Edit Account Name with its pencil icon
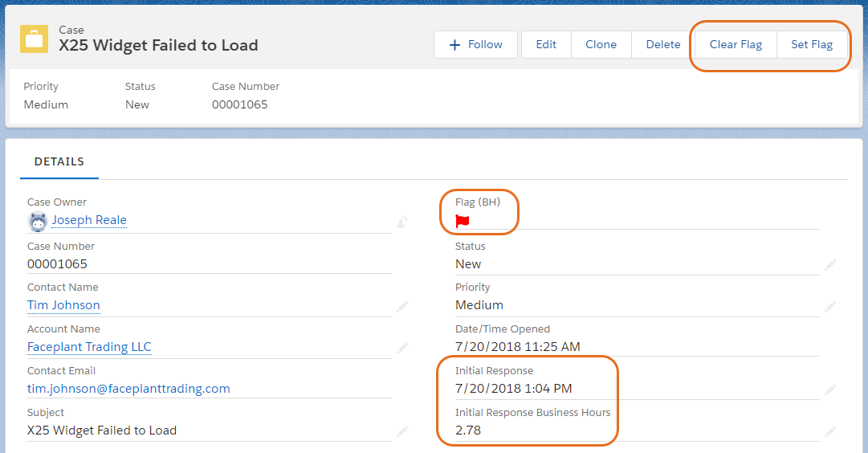This screenshot has width=868, height=453. 402,348
